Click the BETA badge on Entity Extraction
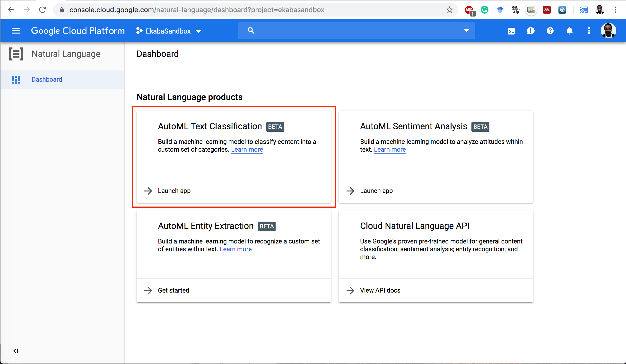This screenshot has width=626, height=364. [267, 226]
